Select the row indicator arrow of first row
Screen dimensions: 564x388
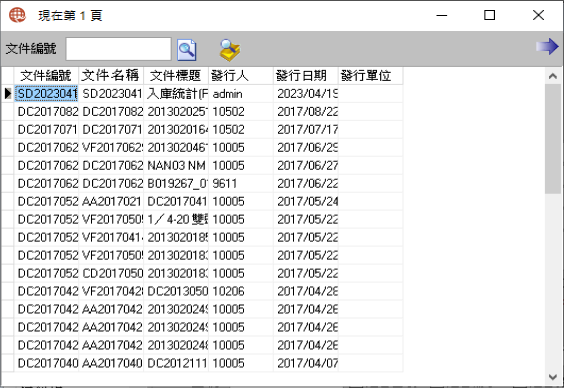[8, 93]
